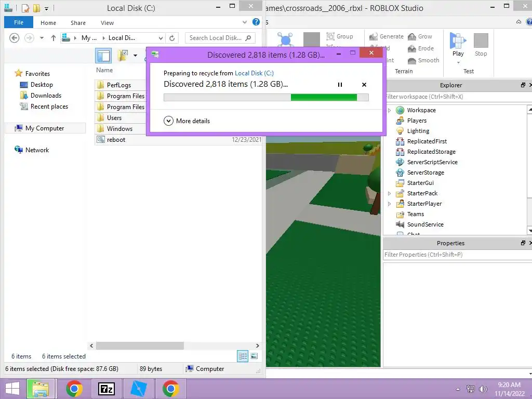Image resolution: width=532 pixels, height=399 pixels.
Task: Expand the StarterPlayer tree node
Action: coord(390,204)
